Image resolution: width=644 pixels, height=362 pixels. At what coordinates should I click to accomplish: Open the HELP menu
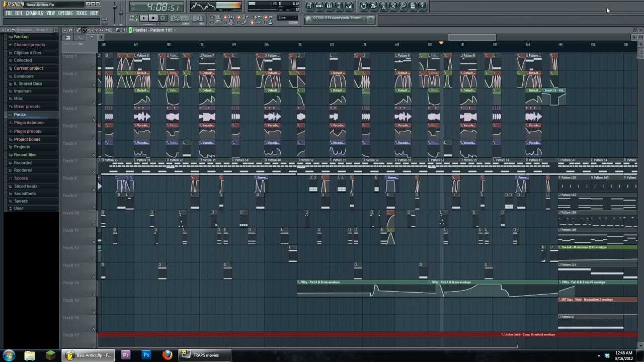pyautogui.click(x=94, y=13)
